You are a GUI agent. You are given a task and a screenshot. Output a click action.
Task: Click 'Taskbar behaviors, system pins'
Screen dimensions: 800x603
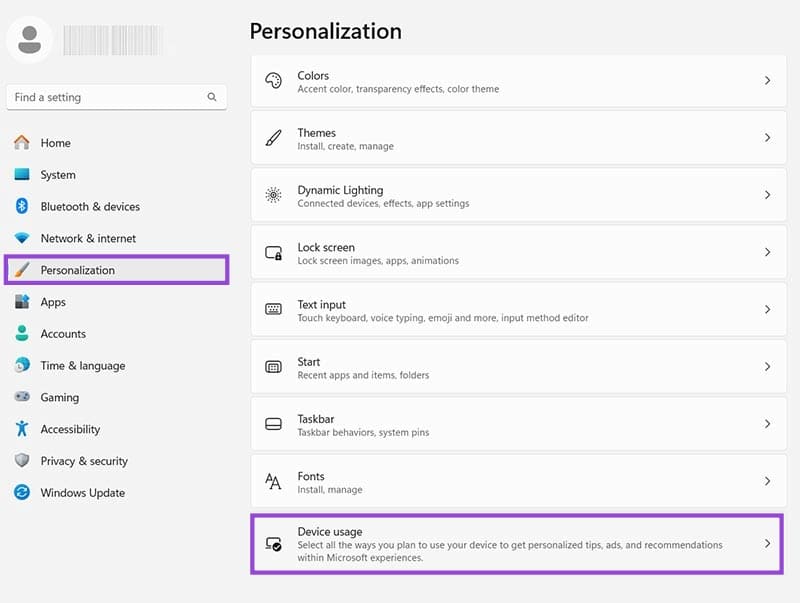coord(363,432)
